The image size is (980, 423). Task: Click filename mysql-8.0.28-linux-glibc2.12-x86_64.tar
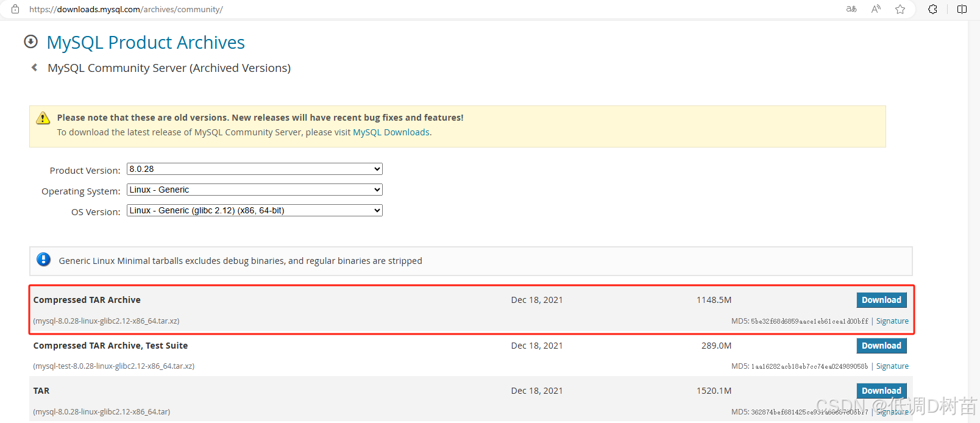tap(102, 412)
